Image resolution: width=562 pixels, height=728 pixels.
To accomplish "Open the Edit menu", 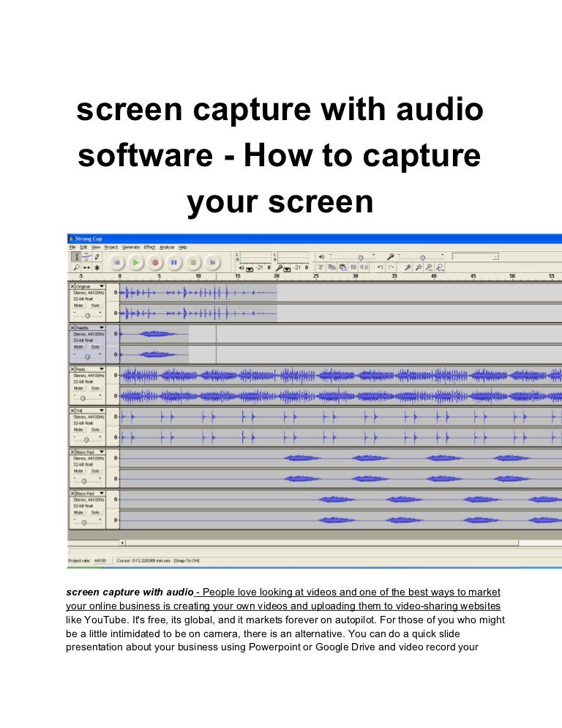I will point(83,247).
